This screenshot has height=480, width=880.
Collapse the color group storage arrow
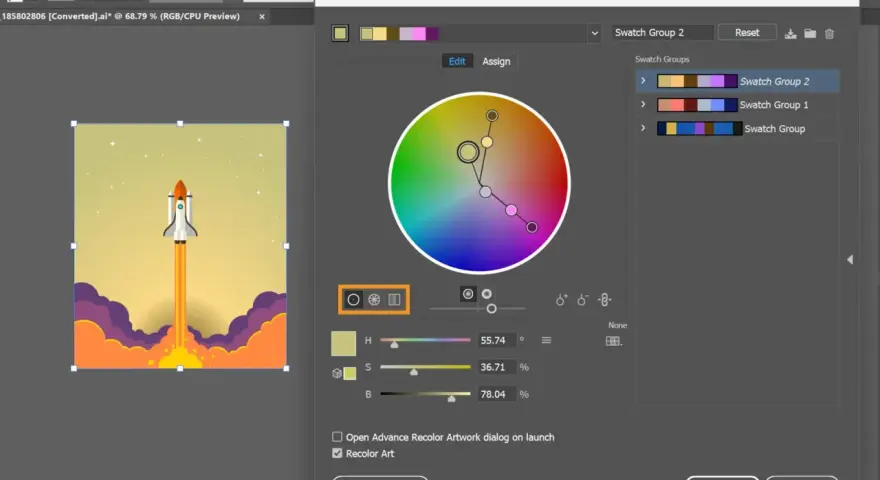pos(850,259)
